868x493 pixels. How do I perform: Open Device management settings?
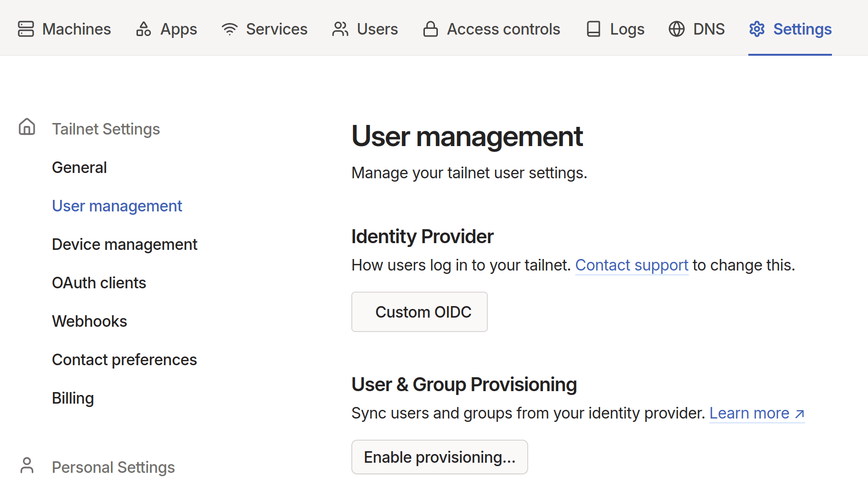[124, 244]
